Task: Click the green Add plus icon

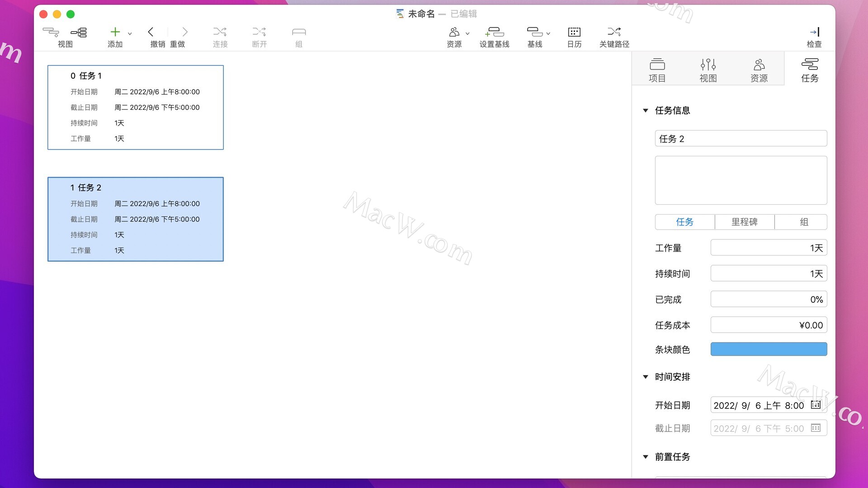Action: click(x=115, y=32)
